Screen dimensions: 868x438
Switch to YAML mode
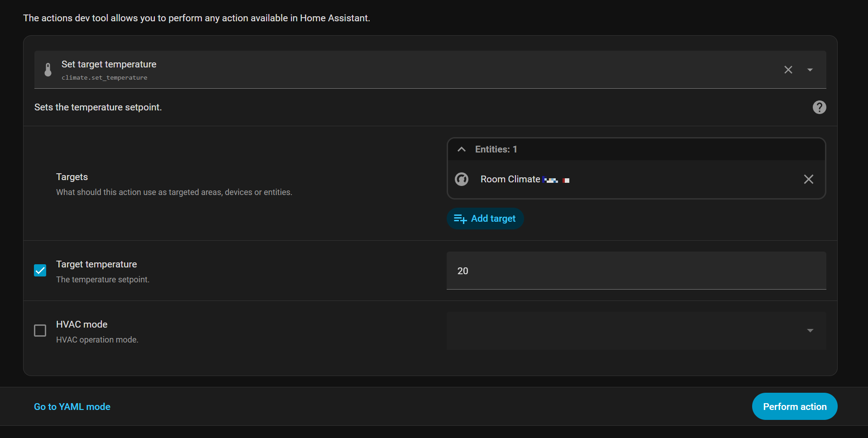(72, 407)
